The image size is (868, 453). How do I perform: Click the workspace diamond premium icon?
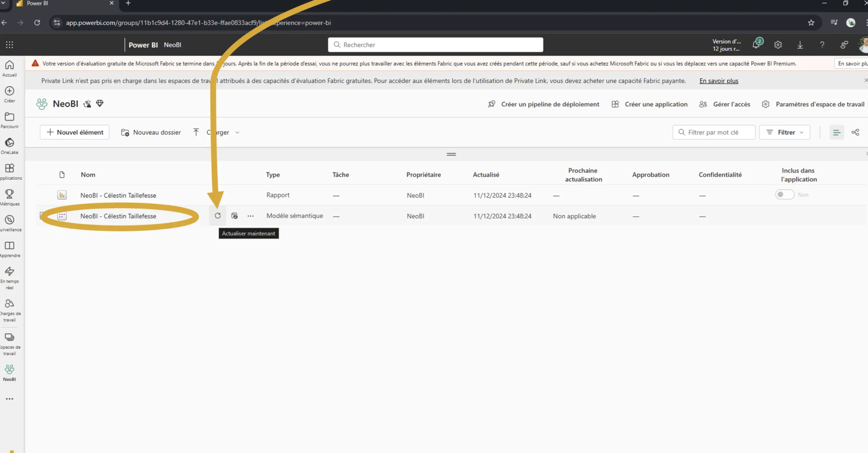100,103
